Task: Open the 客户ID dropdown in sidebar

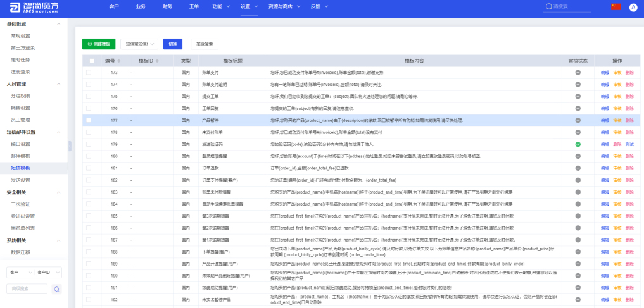Action: 49,272
